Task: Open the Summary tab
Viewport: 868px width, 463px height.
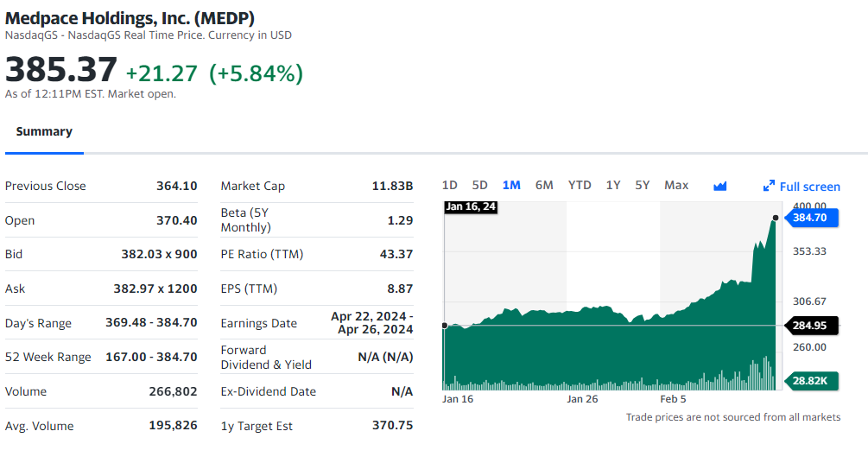Action: click(x=44, y=132)
